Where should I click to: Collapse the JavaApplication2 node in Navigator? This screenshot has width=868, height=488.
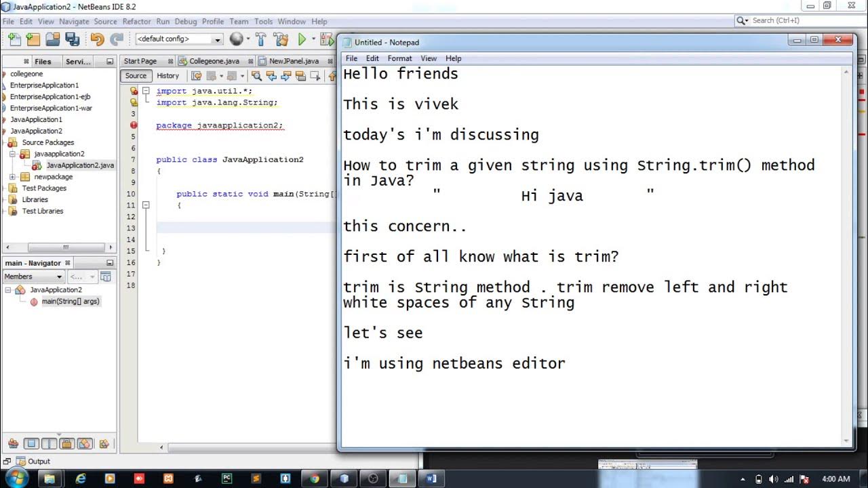(x=8, y=290)
